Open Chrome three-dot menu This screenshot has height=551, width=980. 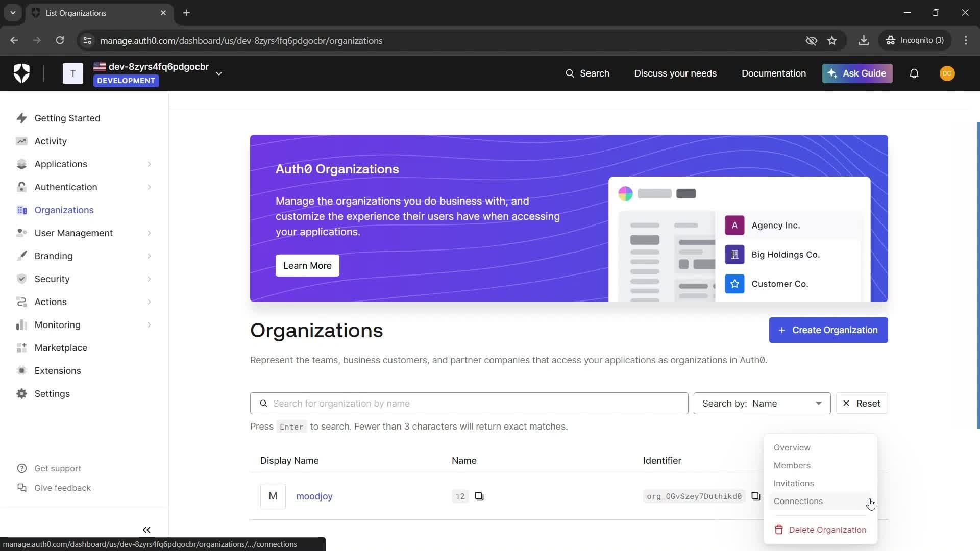click(966, 40)
